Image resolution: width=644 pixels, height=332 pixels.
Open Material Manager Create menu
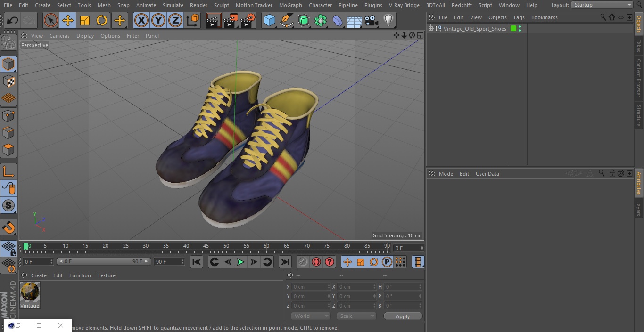point(39,275)
